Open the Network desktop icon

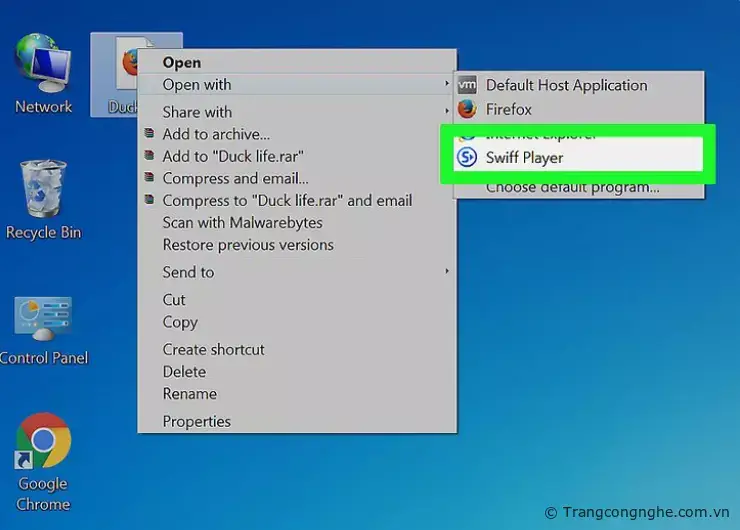point(43,72)
